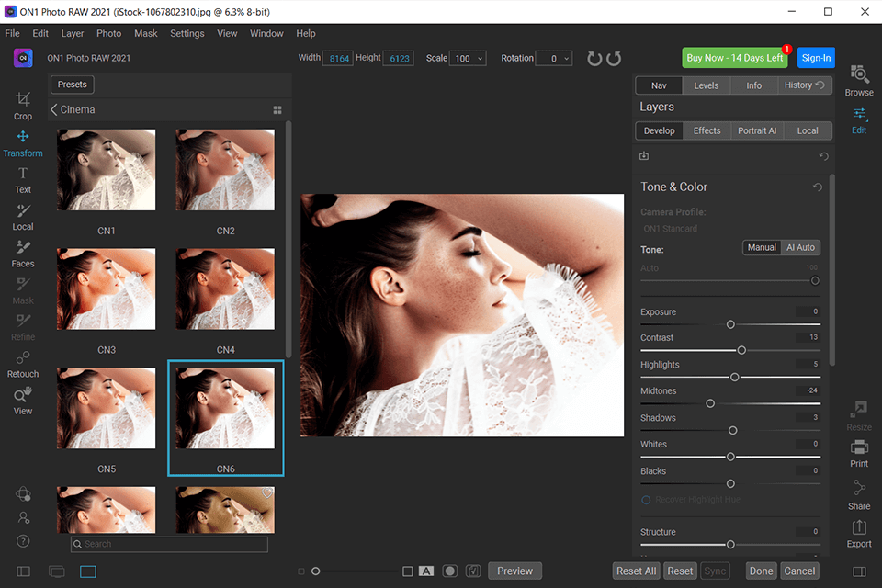Click Buy Now - 14 Days Left
Viewport: 882px width, 588px height.
pyautogui.click(x=735, y=58)
